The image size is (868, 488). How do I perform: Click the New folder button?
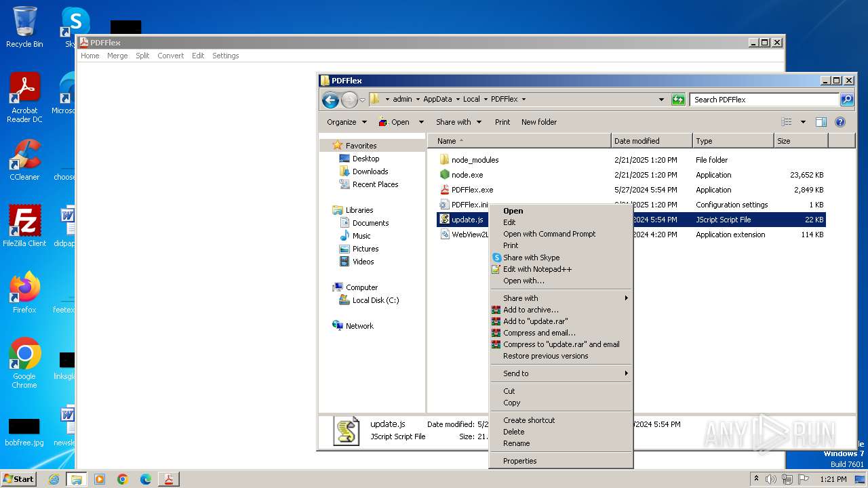539,122
